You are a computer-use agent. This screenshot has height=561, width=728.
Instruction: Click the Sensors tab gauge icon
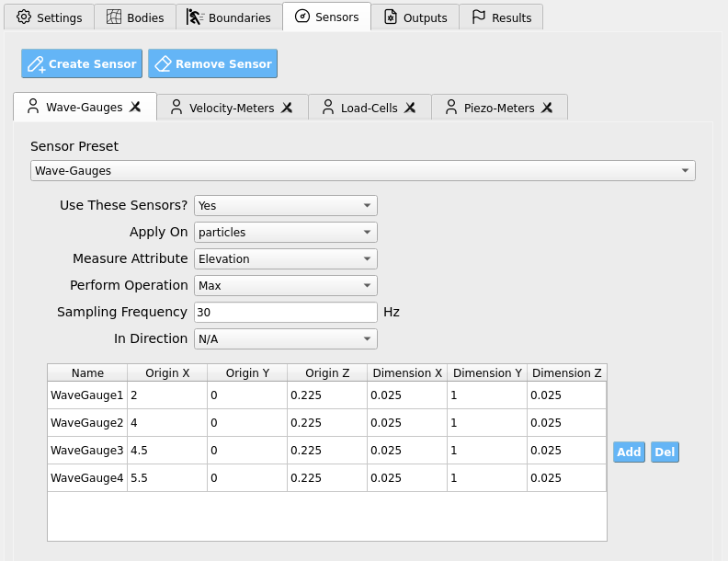[x=302, y=17]
